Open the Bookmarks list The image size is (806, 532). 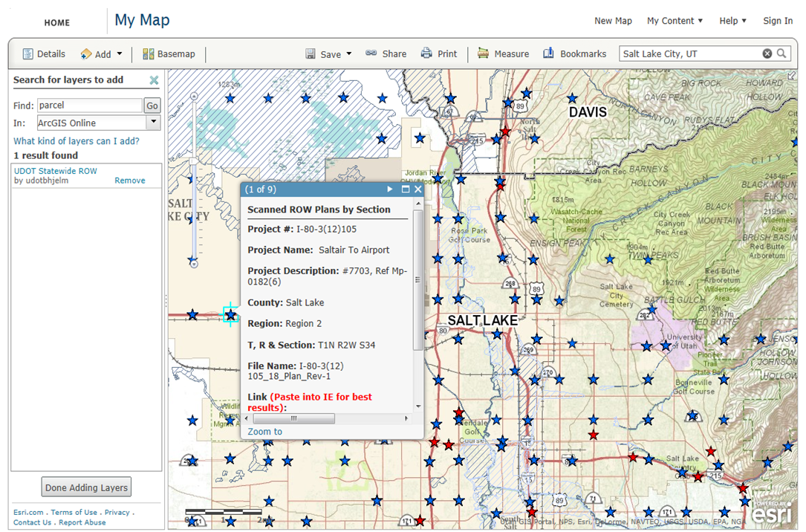click(575, 53)
